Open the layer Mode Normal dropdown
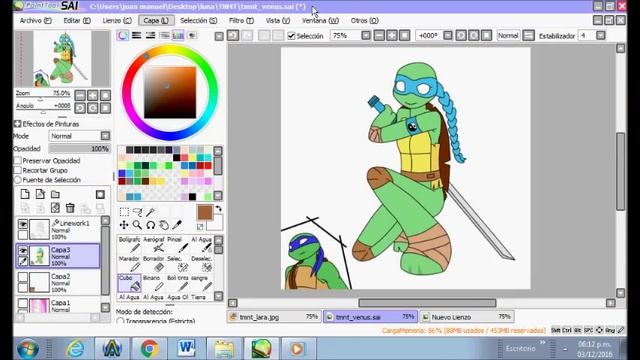Viewport: 640px width, 360px height. tap(80, 136)
